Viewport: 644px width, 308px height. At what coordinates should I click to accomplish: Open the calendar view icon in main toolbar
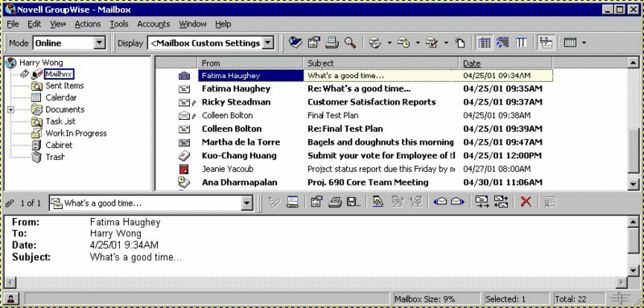[570, 43]
